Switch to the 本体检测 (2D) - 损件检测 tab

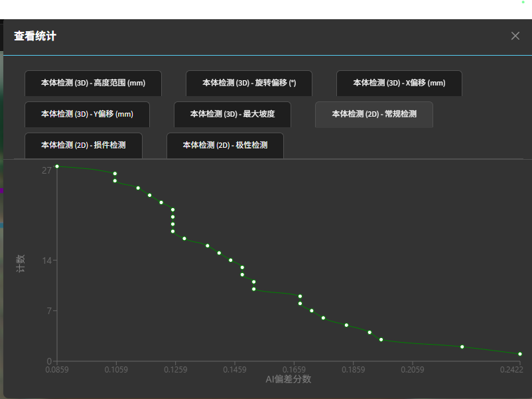[83, 145]
